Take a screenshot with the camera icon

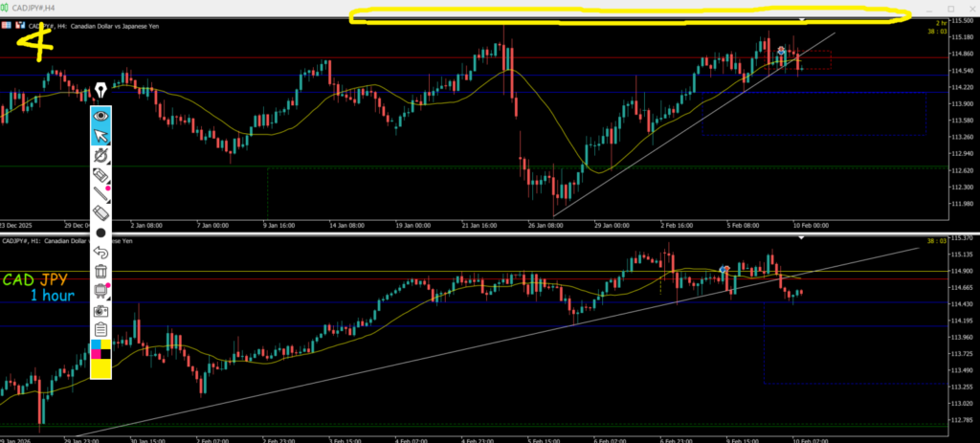(x=100, y=311)
